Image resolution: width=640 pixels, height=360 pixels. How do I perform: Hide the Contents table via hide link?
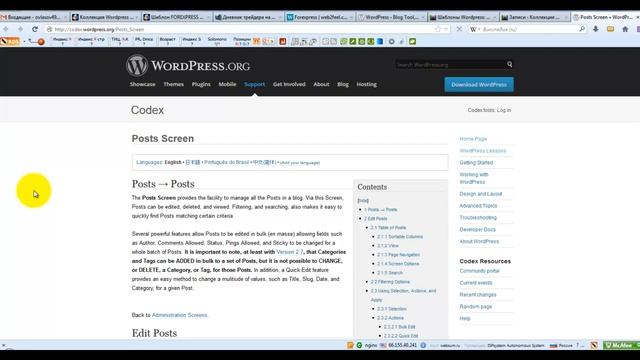coord(363,200)
